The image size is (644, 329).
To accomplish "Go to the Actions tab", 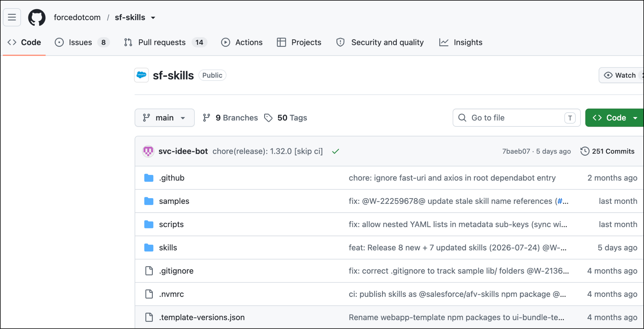I will coord(241,42).
